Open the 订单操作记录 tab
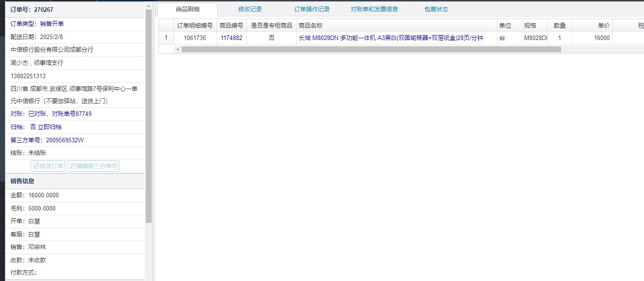 coord(312,9)
